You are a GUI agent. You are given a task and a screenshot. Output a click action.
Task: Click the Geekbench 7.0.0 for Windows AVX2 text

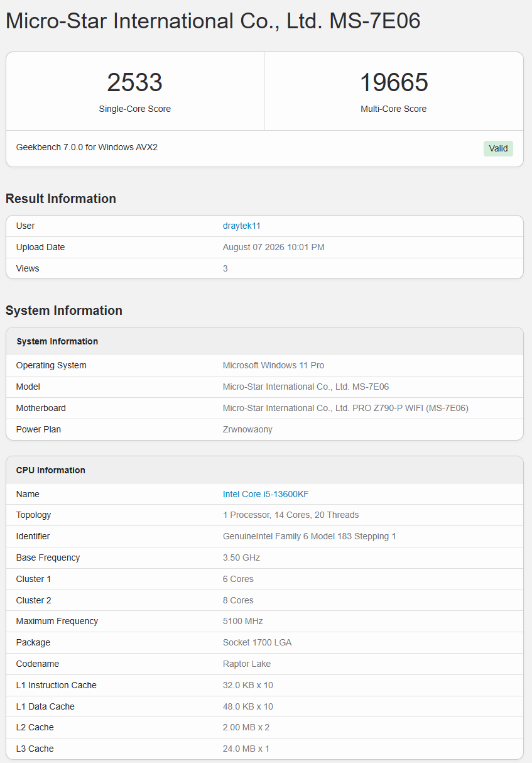click(87, 147)
